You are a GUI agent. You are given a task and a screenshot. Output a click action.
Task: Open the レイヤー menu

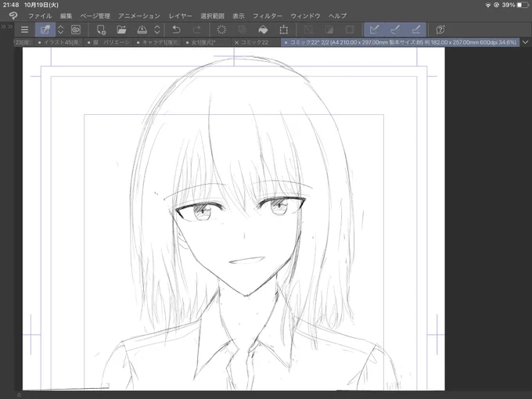pos(181,16)
